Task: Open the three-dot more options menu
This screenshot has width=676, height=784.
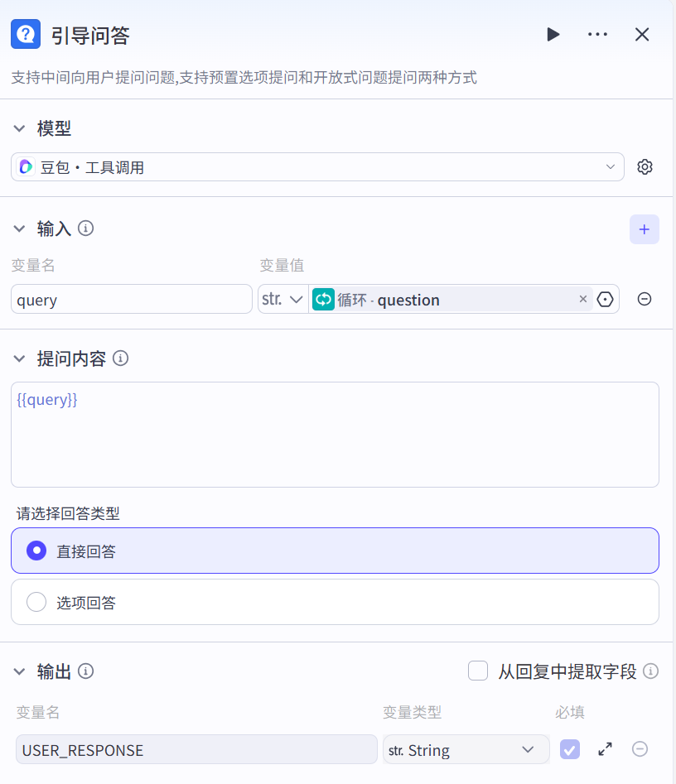Action: point(597,34)
